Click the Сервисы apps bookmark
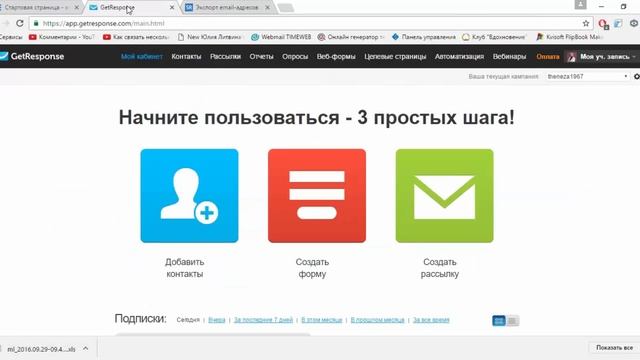 click(11, 37)
